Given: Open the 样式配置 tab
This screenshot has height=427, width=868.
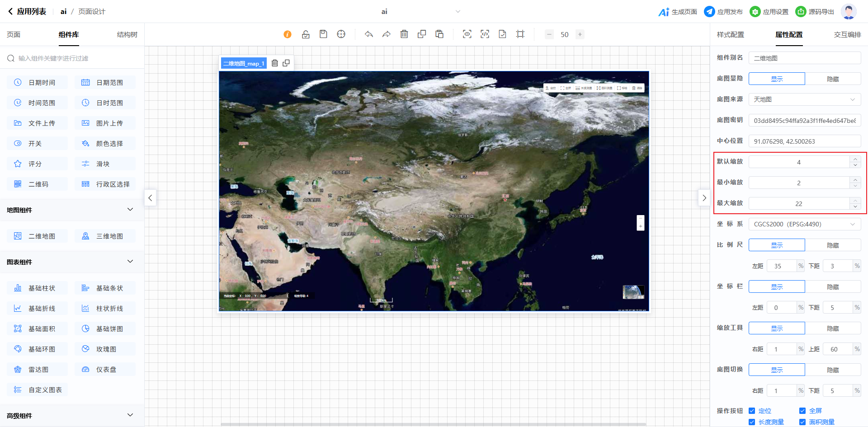Looking at the screenshot, I should [730, 35].
